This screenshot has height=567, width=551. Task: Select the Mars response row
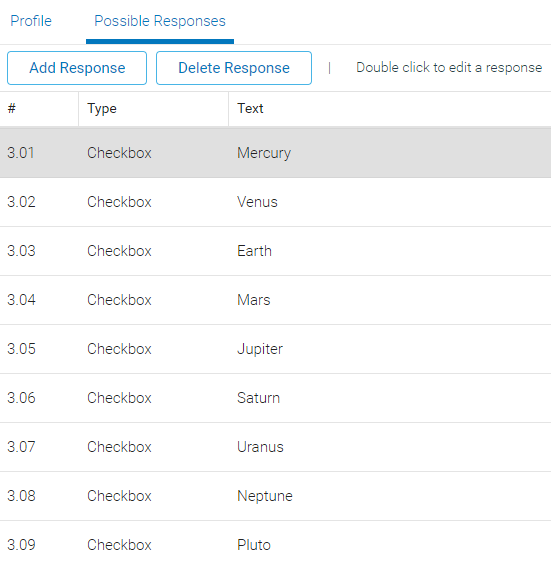pyautogui.click(x=276, y=300)
